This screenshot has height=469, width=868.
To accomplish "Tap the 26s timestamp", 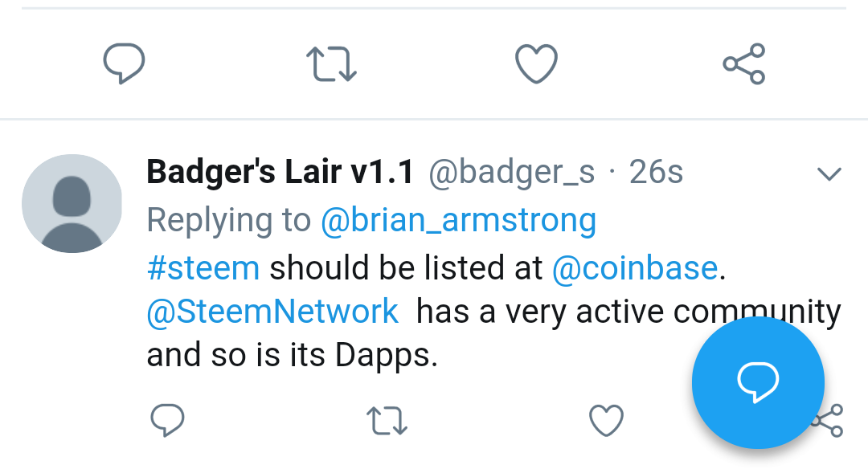I will [x=656, y=172].
